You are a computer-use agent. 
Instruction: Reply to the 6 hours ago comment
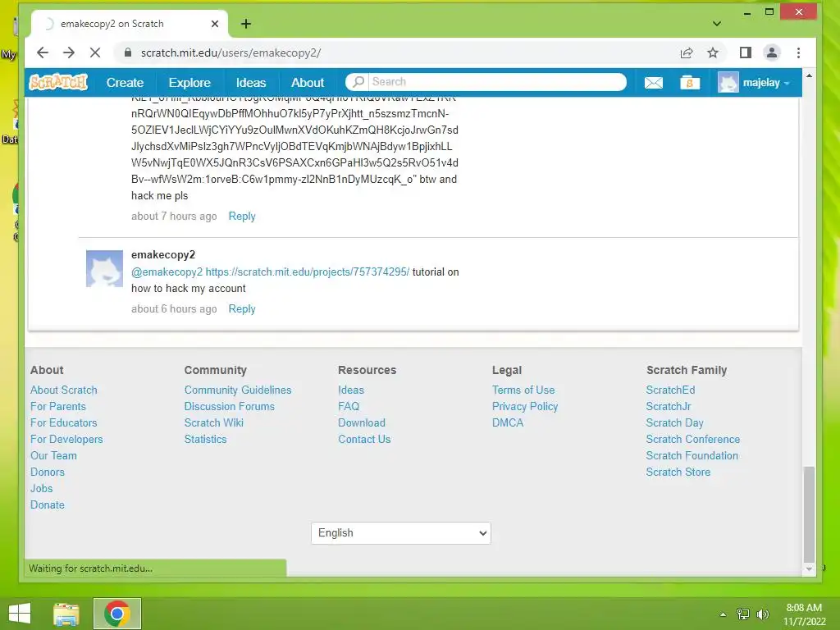(242, 308)
